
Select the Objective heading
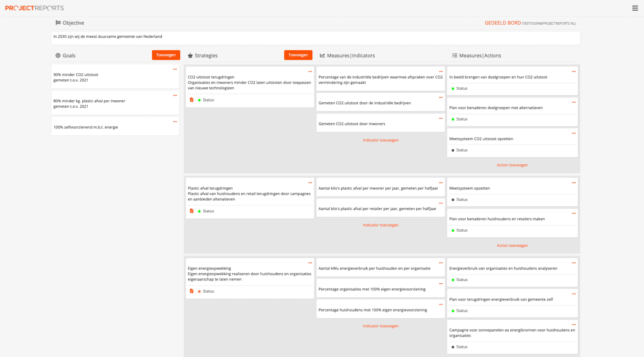coord(70,23)
